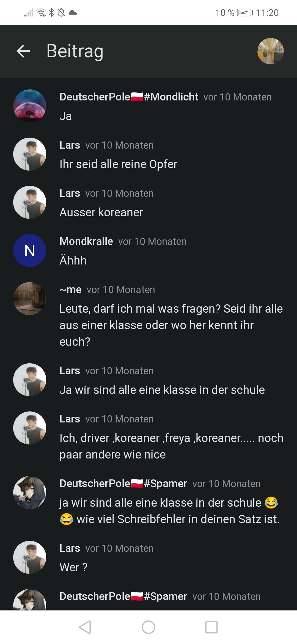Select comment "Ihr seid alle reine Opfer"

(x=118, y=164)
